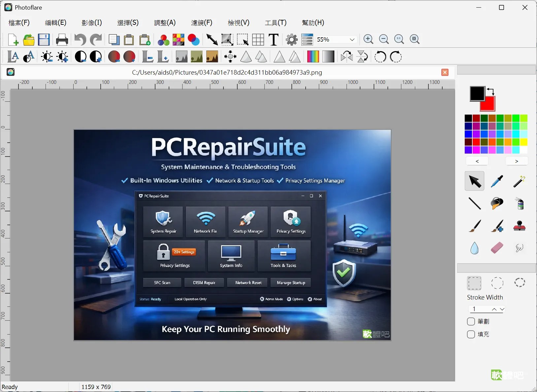The width and height of the screenshot is (537, 392).
Task: Click the black foreground color swatch
Action: click(477, 94)
